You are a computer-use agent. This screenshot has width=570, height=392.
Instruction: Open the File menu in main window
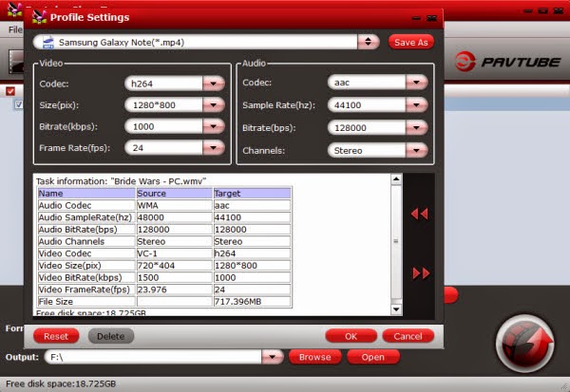[x=15, y=29]
